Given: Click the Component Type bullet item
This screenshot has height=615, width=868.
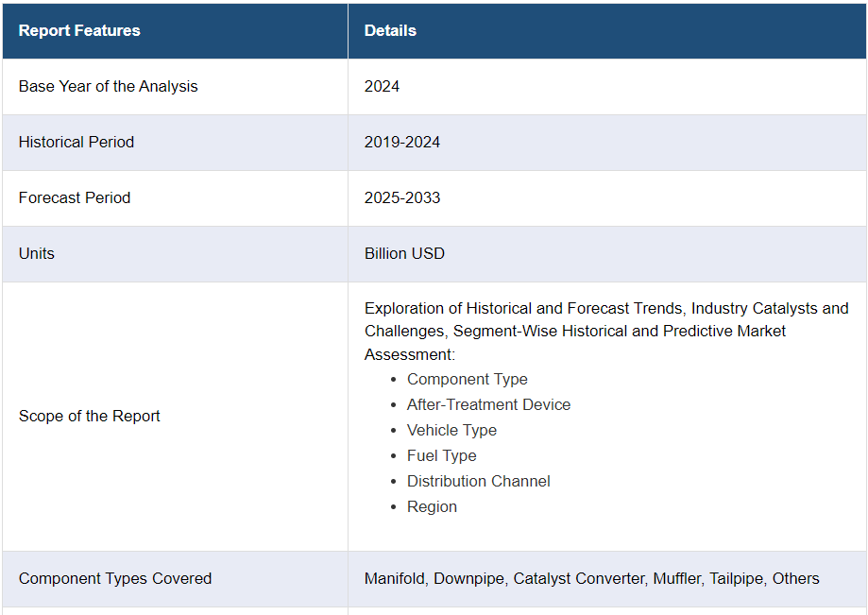Looking at the screenshot, I should tap(468, 379).
